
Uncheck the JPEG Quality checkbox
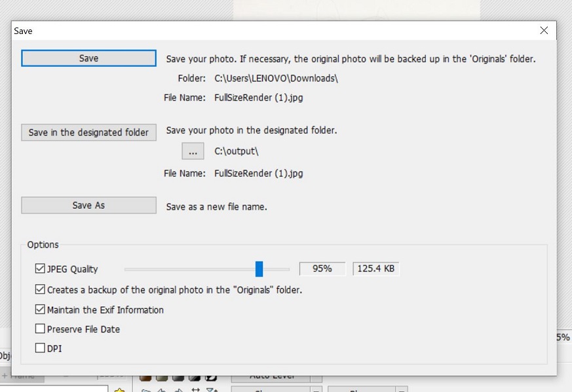[x=40, y=269]
